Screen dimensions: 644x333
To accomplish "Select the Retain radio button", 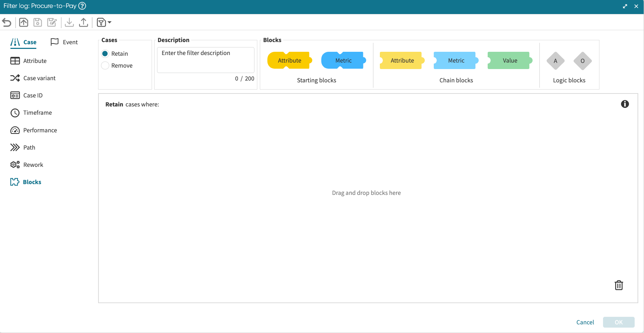I will click(105, 54).
